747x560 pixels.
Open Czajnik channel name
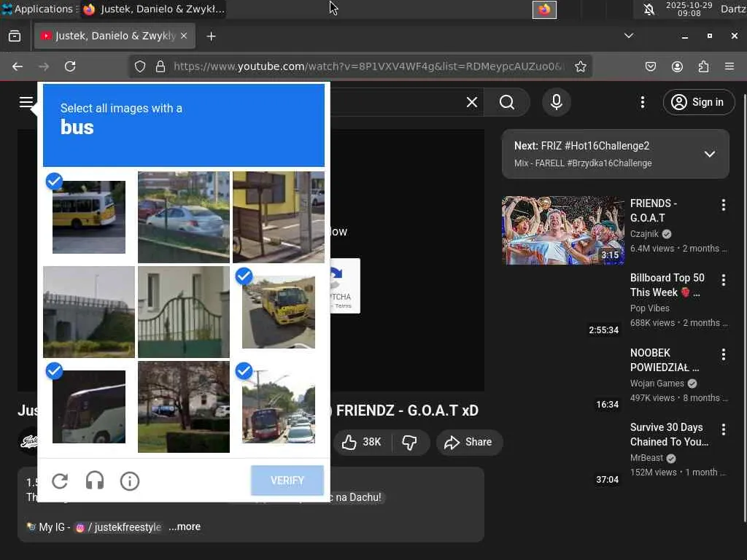pyautogui.click(x=644, y=234)
